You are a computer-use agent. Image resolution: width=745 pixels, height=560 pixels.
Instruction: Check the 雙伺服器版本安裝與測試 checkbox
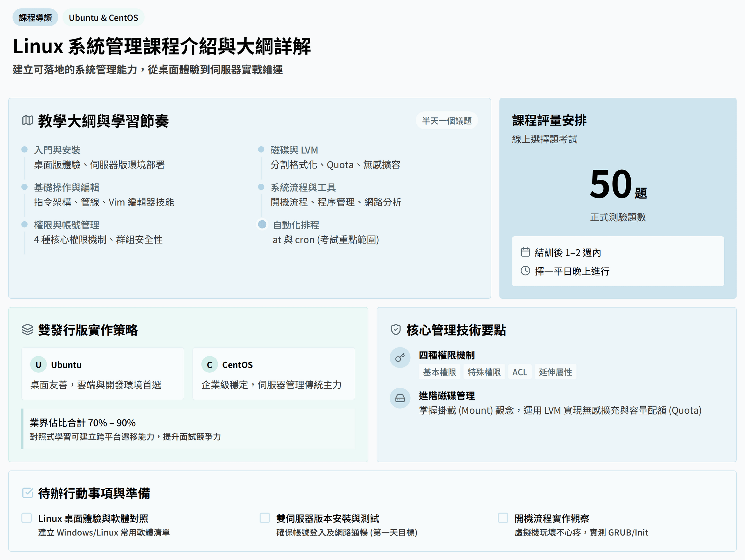tap(265, 518)
